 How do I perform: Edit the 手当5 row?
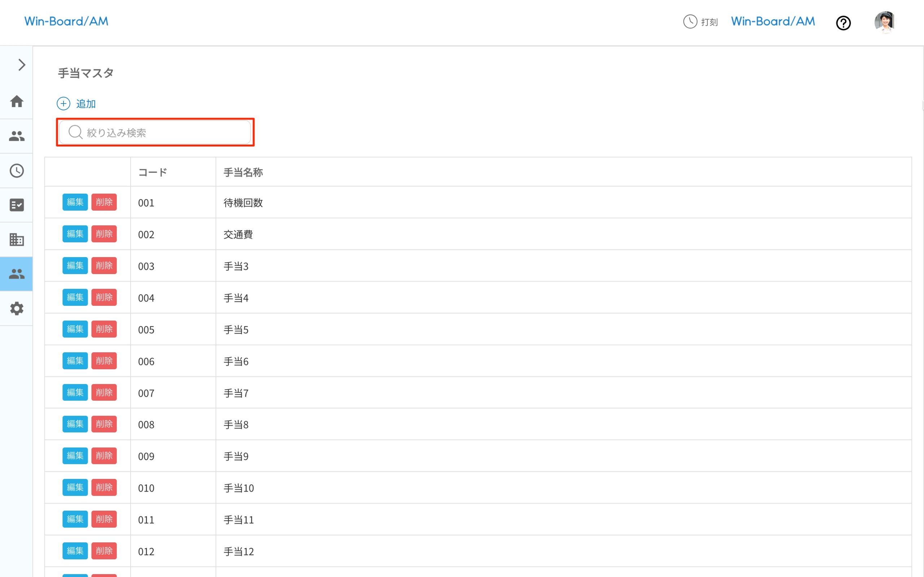[x=75, y=329]
